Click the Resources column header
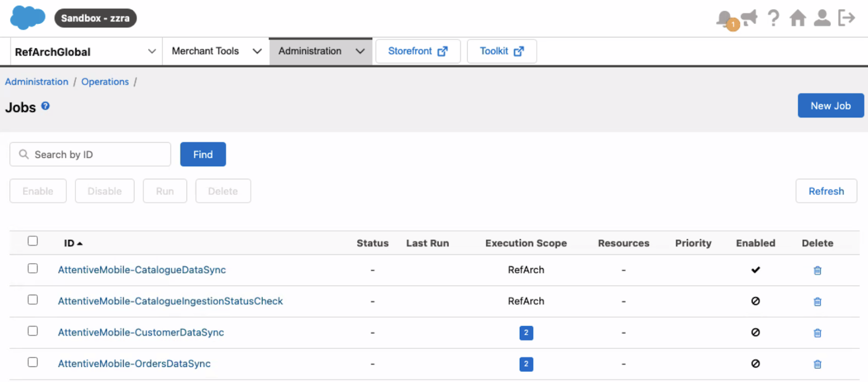 [x=624, y=243]
